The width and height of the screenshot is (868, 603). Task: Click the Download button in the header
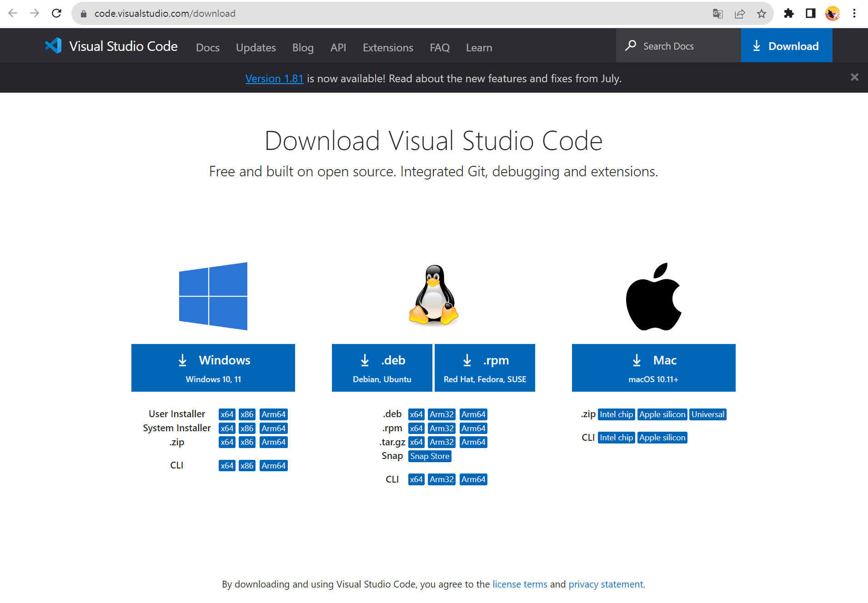[787, 45]
